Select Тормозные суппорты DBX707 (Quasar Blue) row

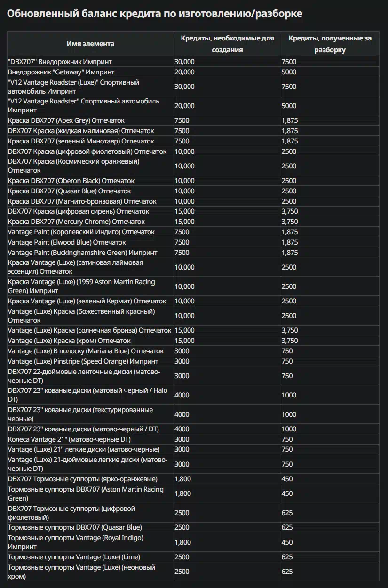(x=194, y=527)
